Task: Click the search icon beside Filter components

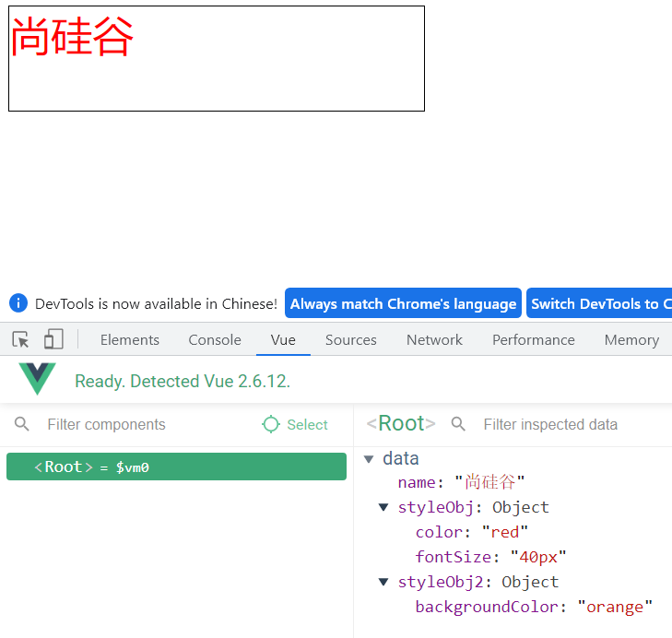Action: [x=22, y=424]
